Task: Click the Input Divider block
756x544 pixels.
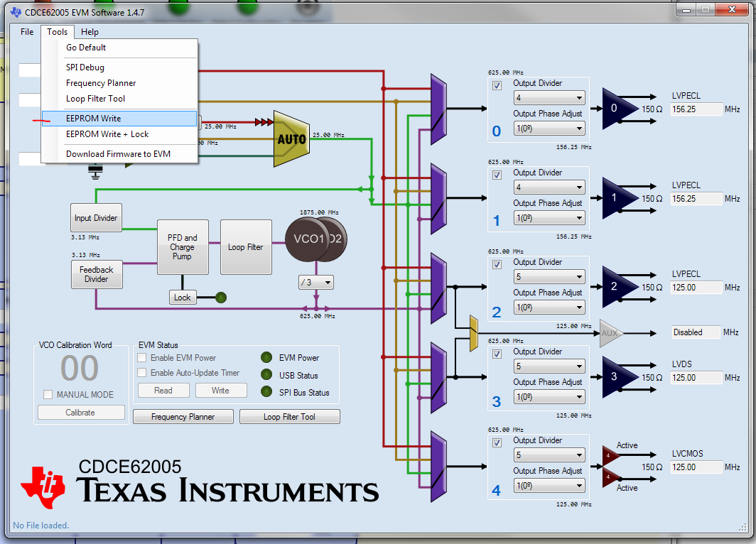Action: click(x=96, y=218)
